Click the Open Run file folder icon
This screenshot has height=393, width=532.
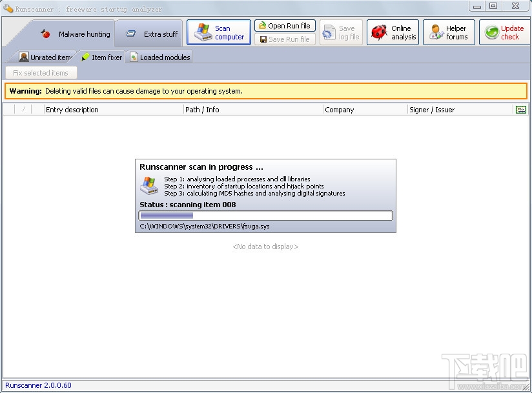tap(261, 25)
